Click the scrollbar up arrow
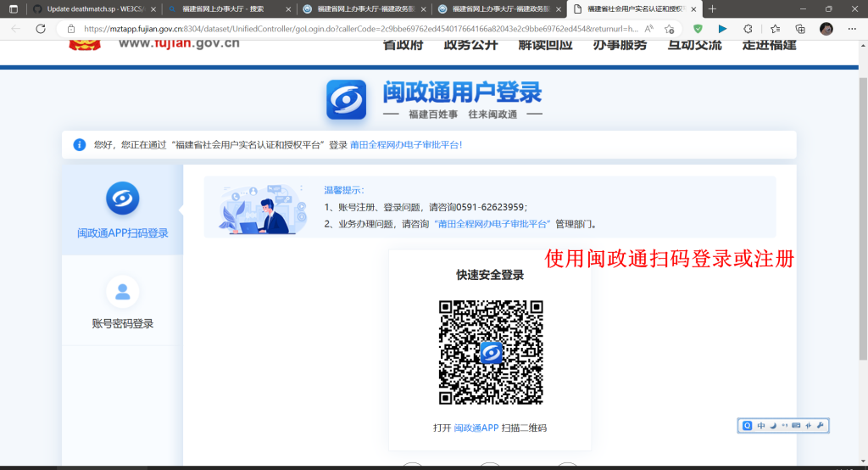This screenshot has height=470, width=868. tap(862, 44)
